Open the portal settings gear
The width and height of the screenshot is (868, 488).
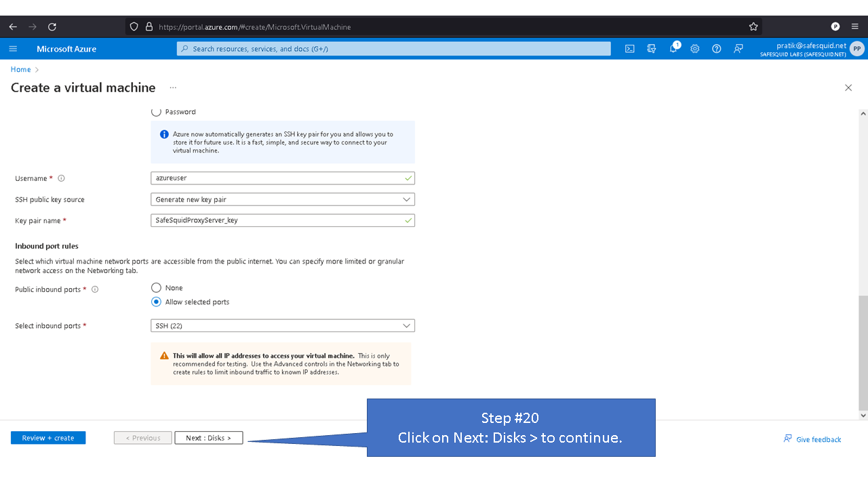(x=695, y=49)
